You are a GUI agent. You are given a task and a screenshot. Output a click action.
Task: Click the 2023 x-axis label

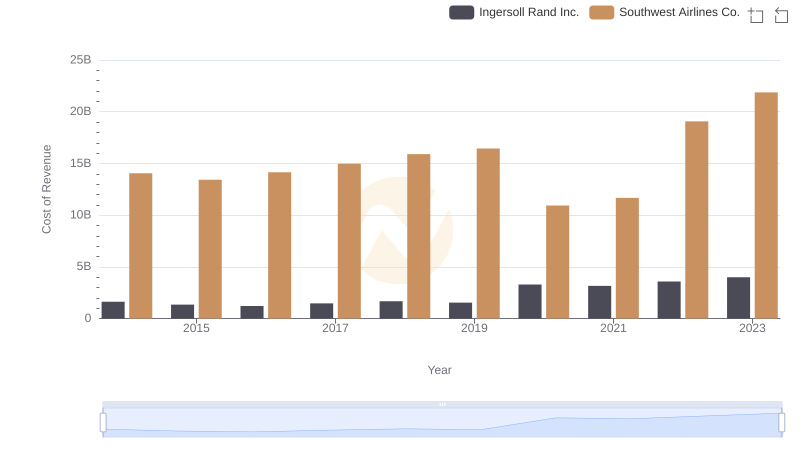tap(753, 328)
